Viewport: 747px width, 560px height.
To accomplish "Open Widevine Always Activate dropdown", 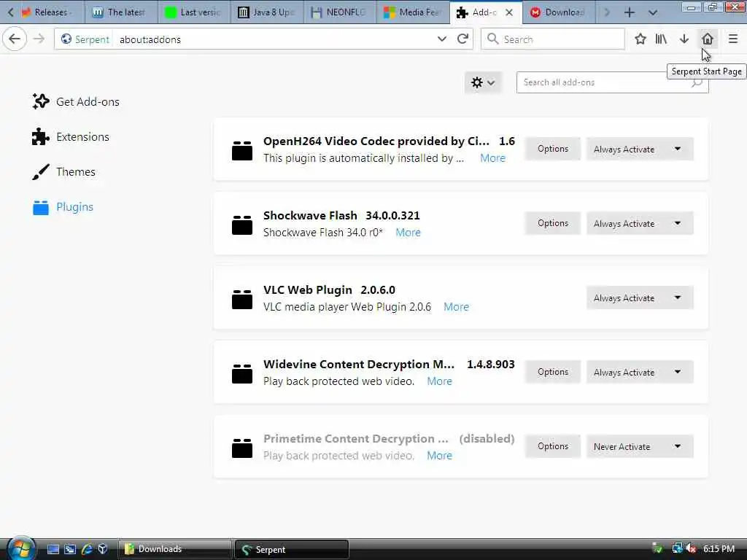I will pyautogui.click(x=639, y=372).
